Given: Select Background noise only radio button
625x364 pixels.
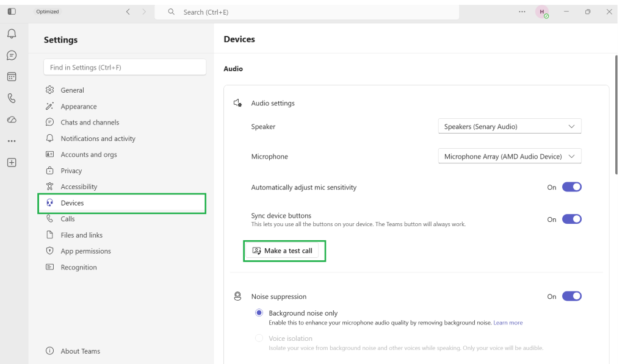Looking at the screenshot, I should pyautogui.click(x=259, y=313).
